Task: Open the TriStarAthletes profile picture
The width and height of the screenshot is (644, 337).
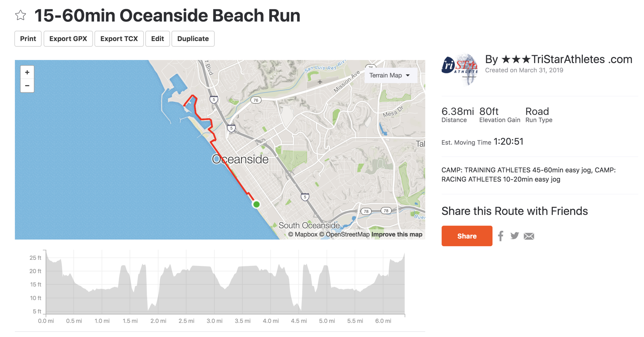Action: [460, 69]
